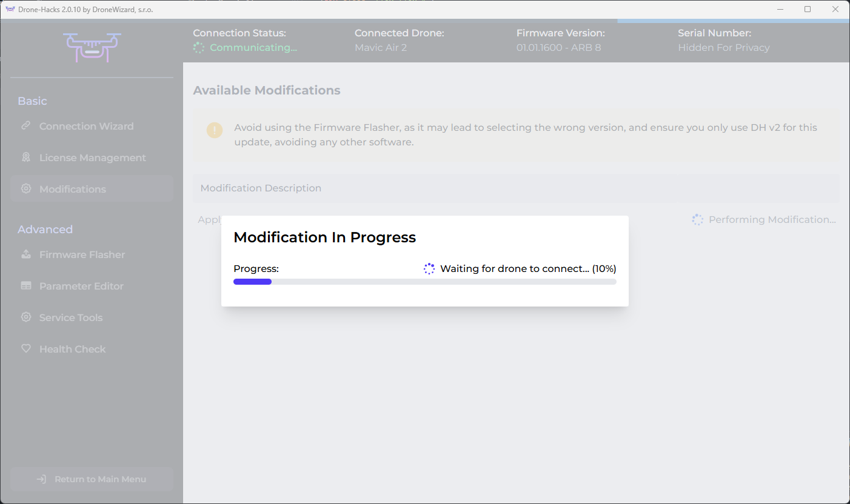This screenshot has height=504, width=850.
Task: Click the modification progress bar
Action: [424, 282]
